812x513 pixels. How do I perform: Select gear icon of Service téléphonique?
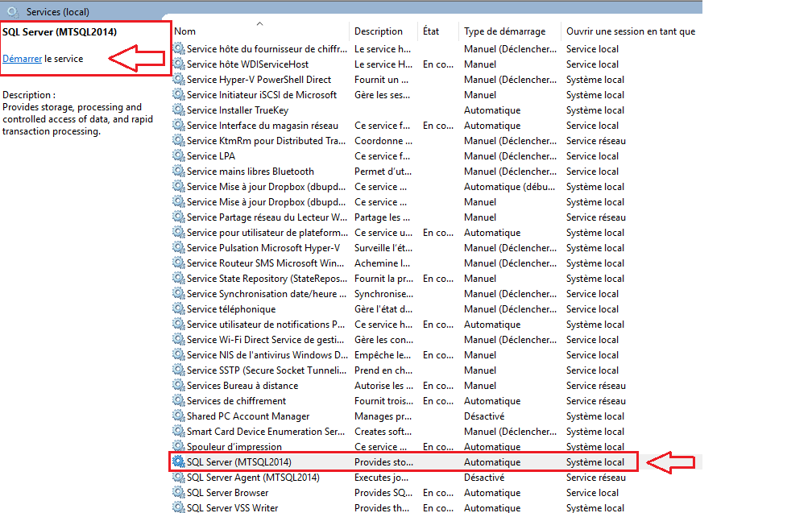(x=179, y=308)
